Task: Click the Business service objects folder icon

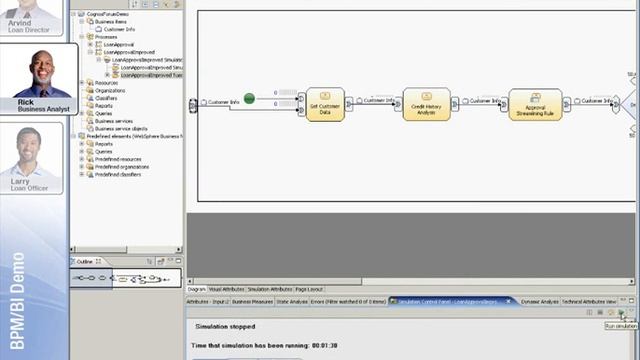Action: [90, 129]
